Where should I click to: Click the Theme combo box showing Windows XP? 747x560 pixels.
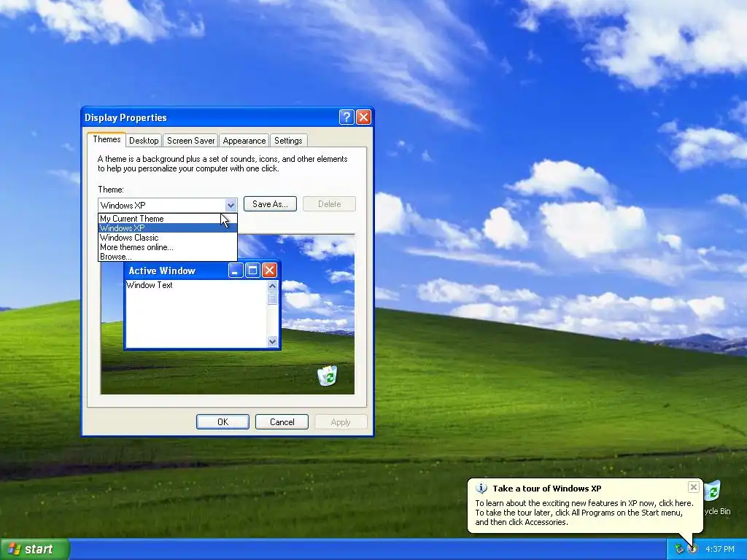(167, 205)
